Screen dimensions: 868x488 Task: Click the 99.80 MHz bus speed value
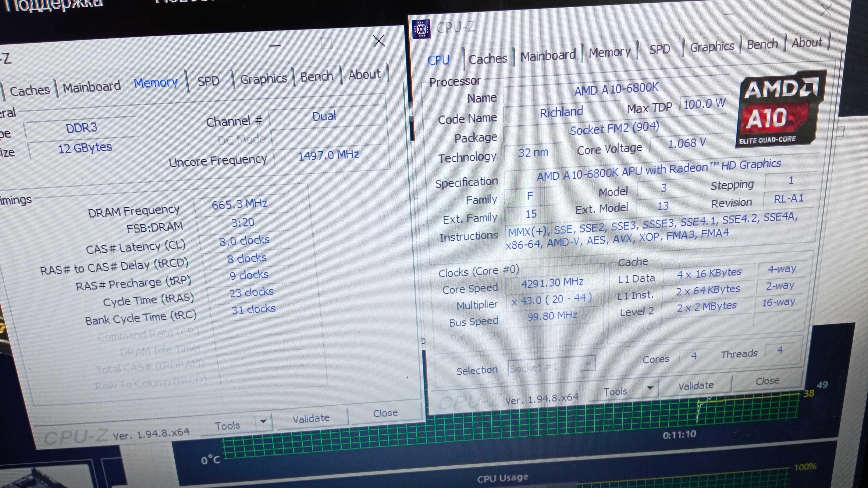[x=552, y=316]
